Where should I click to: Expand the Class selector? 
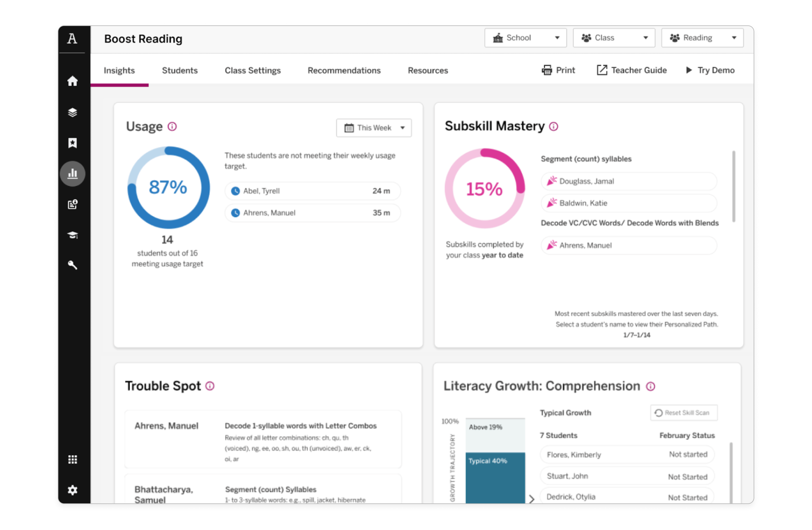pyautogui.click(x=613, y=38)
